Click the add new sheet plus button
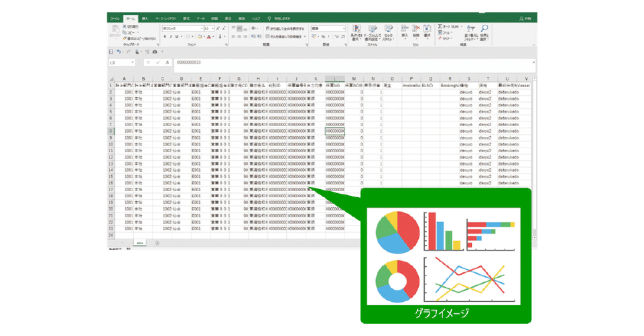Image resolution: width=644 pixels, height=336 pixels. 157,243
